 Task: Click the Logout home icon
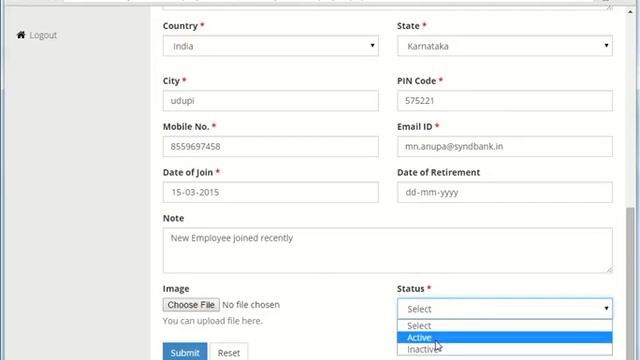[21, 35]
